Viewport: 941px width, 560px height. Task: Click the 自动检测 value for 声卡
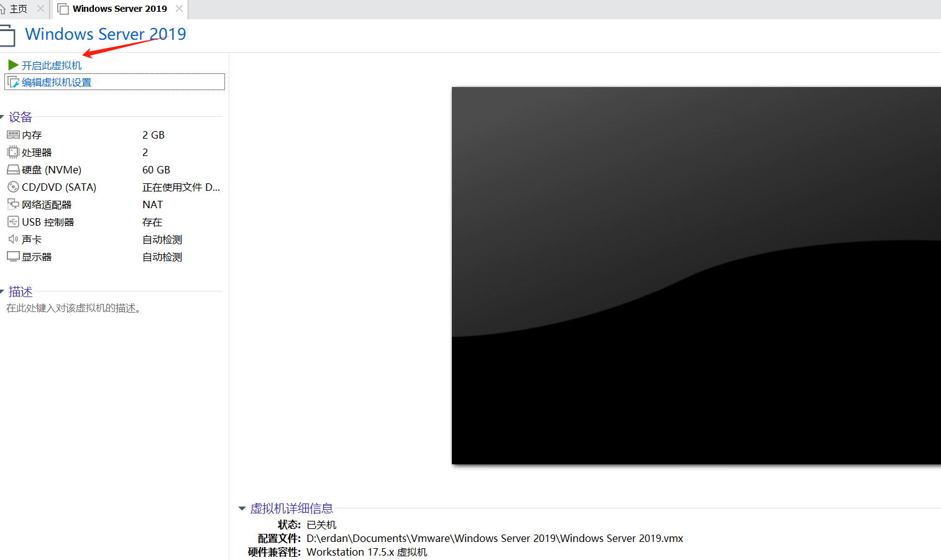click(162, 239)
